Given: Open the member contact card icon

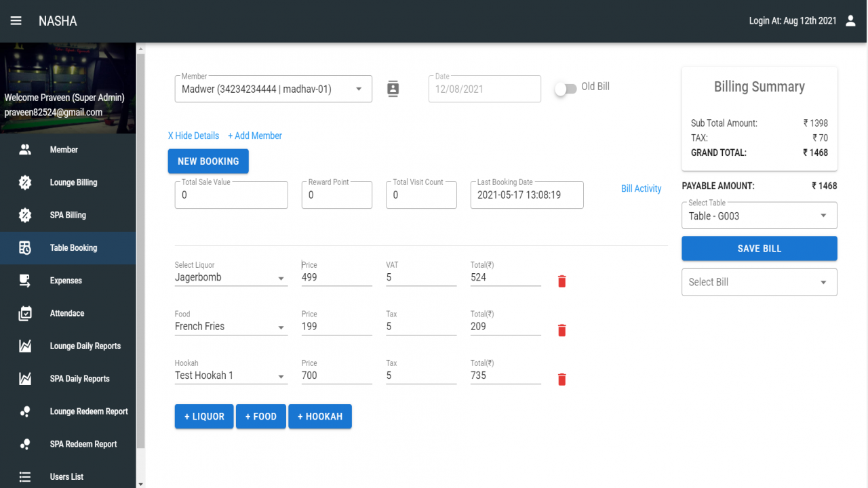Looking at the screenshot, I should pyautogui.click(x=393, y=89).
